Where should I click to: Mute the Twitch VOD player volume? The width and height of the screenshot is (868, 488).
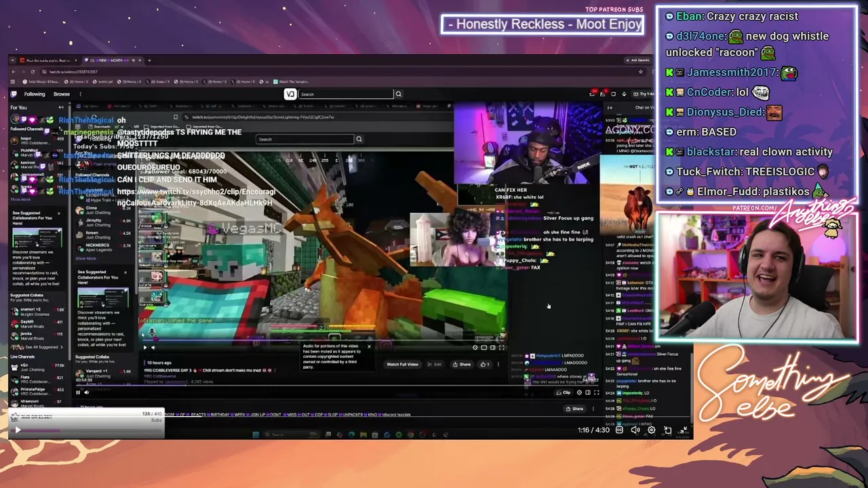pos(87,392)
